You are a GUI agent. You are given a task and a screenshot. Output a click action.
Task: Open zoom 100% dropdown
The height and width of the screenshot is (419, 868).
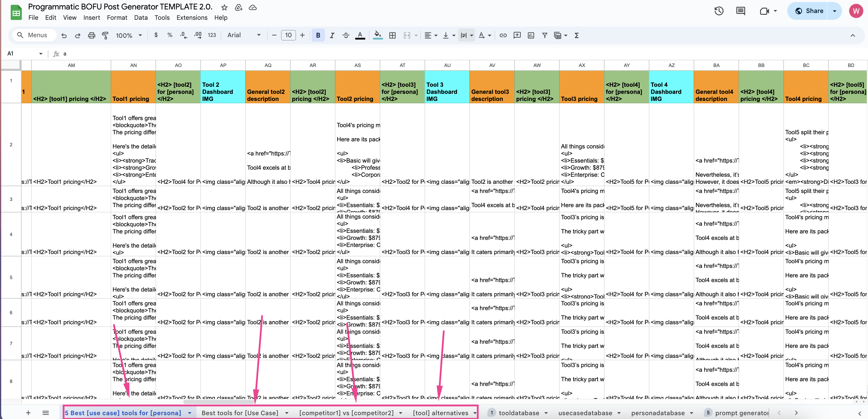coord(129,35)
